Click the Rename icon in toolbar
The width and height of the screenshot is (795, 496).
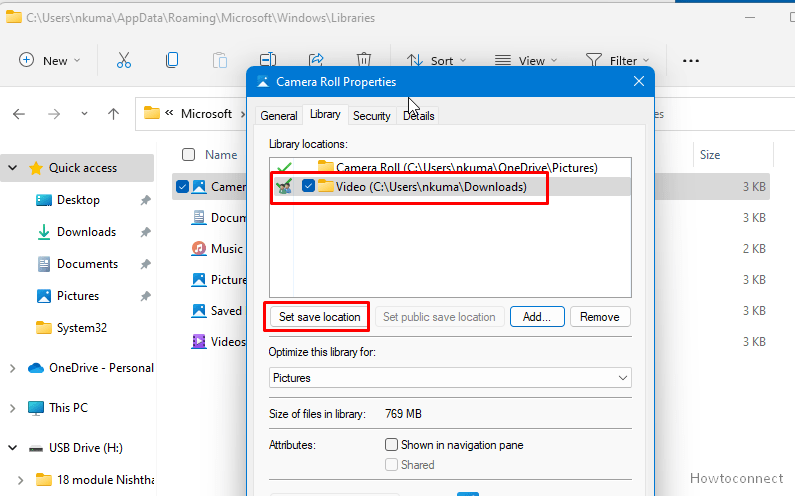268,60
